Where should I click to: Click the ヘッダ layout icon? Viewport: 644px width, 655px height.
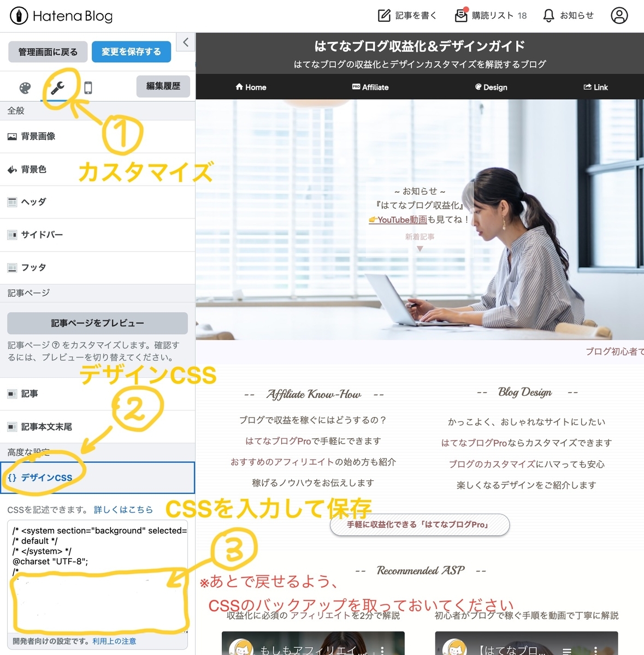(12, 202)
